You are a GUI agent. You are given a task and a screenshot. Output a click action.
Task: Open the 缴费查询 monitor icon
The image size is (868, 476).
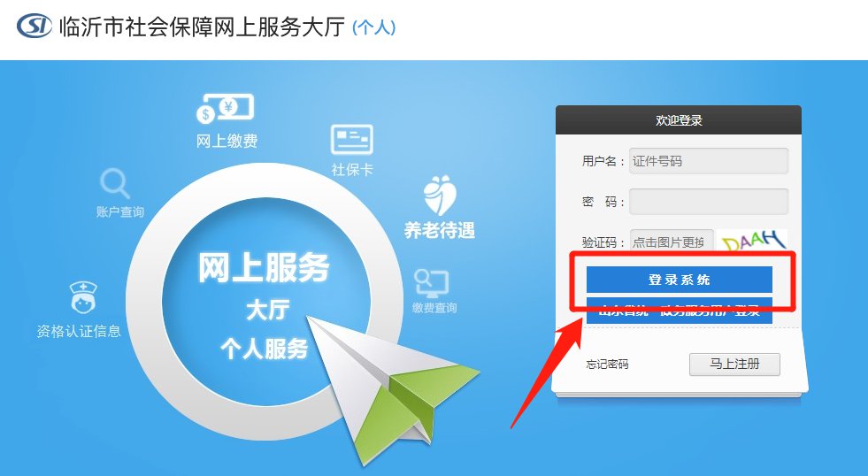[x=433, y=284]
